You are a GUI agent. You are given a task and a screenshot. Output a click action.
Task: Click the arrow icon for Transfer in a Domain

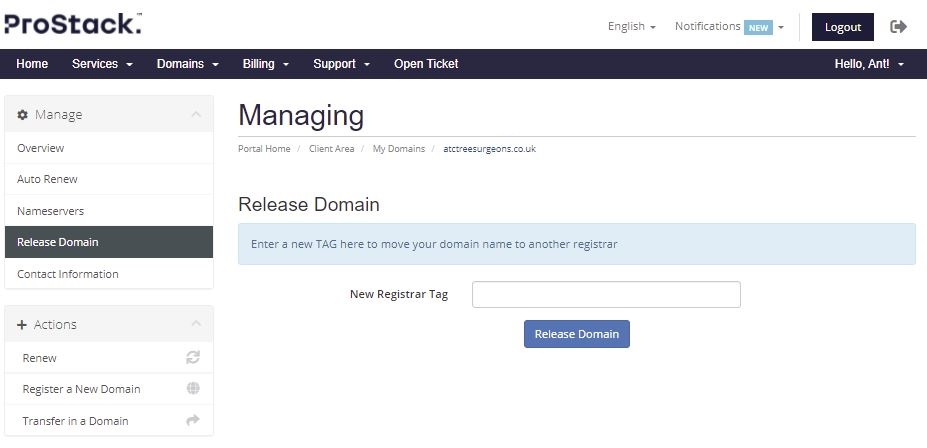(x=193, y=420)
